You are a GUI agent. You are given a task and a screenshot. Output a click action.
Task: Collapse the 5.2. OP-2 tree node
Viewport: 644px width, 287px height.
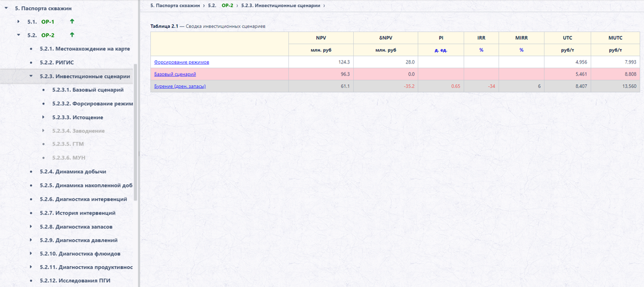(x=18, y=35)
